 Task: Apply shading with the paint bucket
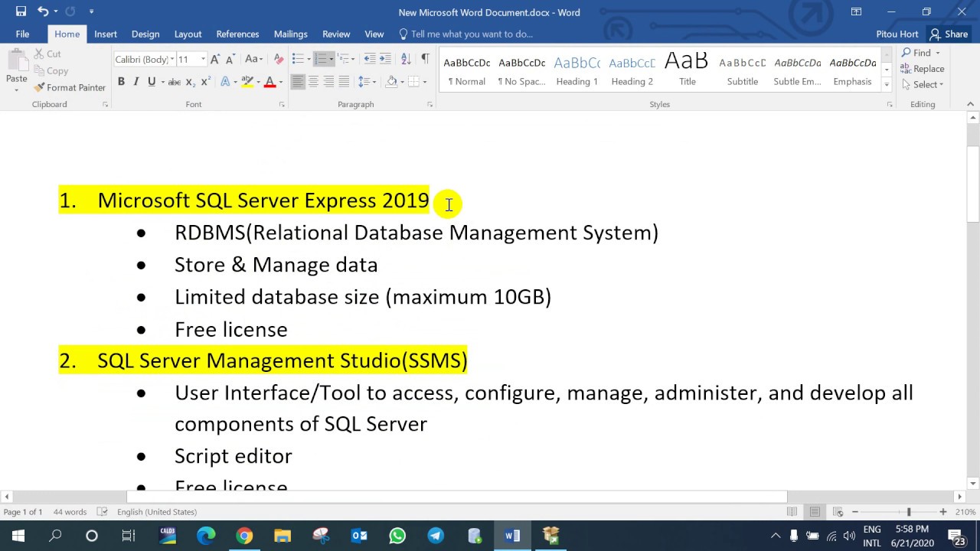pos(392,82)
